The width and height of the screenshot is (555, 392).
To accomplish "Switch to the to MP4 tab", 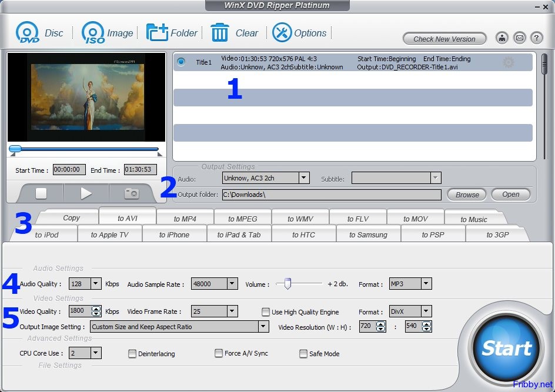I will click(x=185, y=219).
